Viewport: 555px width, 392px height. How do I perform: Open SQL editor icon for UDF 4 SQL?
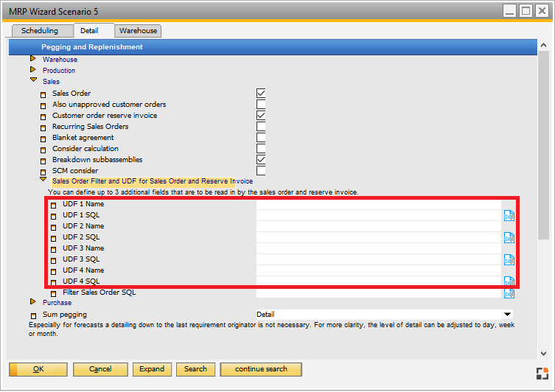(509, 281)
